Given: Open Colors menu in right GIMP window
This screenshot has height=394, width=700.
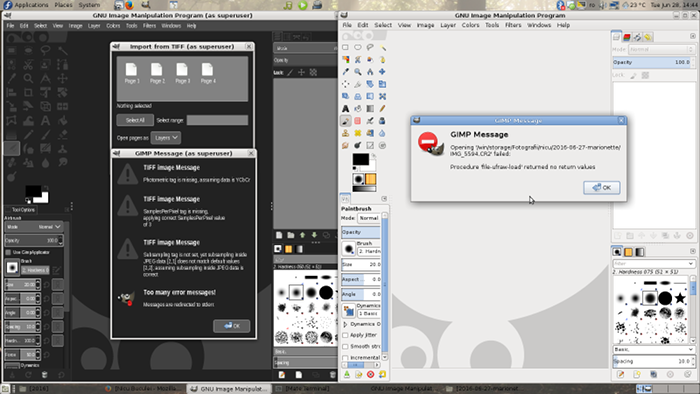Looking at the screenshot, I should click(x=470, y=25).
